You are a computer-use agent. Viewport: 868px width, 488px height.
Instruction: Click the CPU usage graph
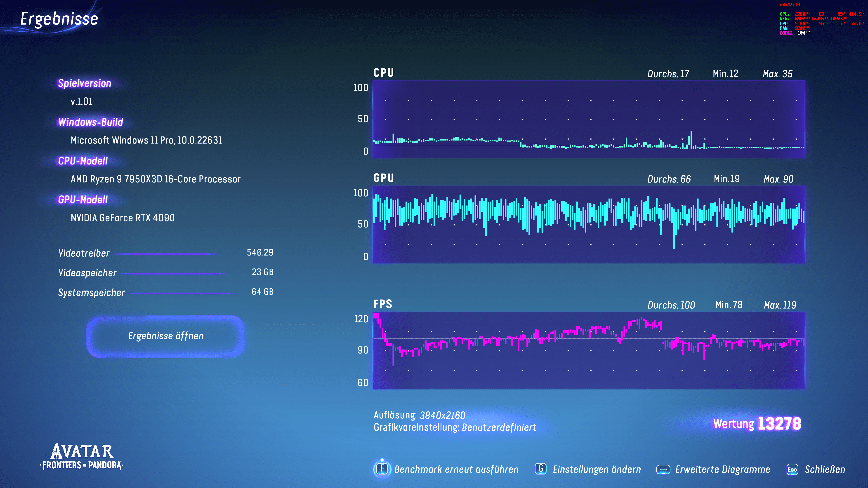pyautogui.click(x=589, y=119)
